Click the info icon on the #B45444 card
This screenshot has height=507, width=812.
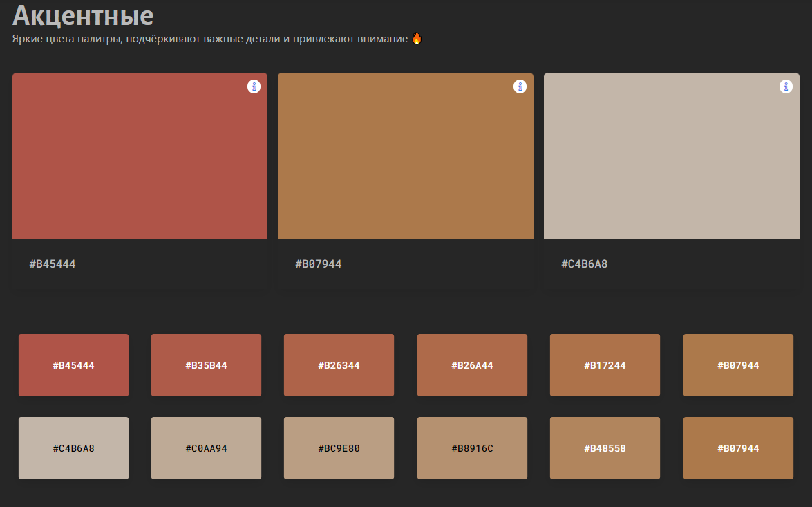point(254,86)
